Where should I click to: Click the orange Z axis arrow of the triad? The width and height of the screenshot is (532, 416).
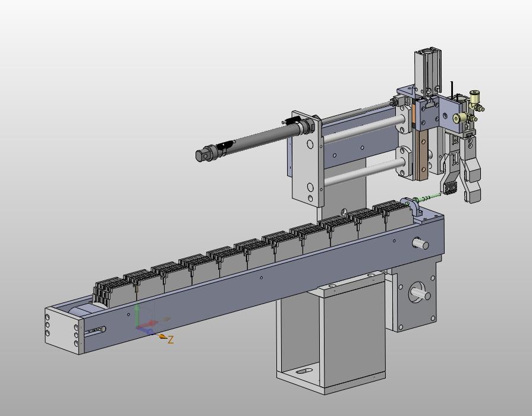[163, 336]
